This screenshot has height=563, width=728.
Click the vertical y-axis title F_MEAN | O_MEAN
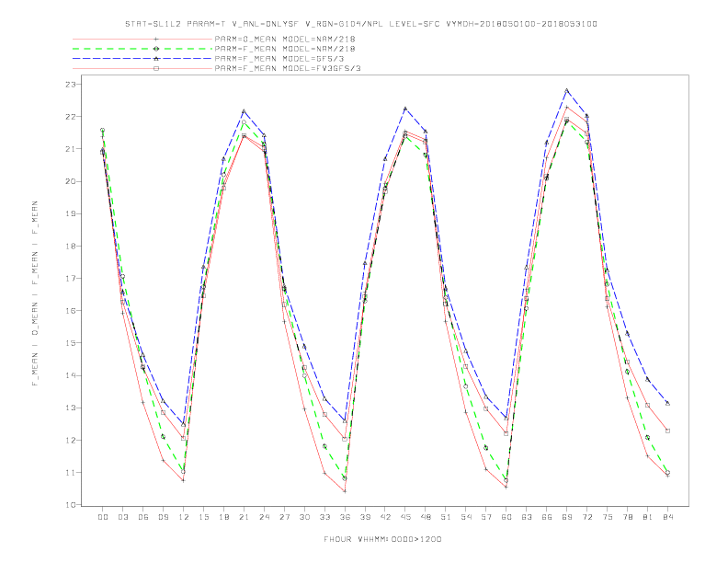(x=35, y=293)
